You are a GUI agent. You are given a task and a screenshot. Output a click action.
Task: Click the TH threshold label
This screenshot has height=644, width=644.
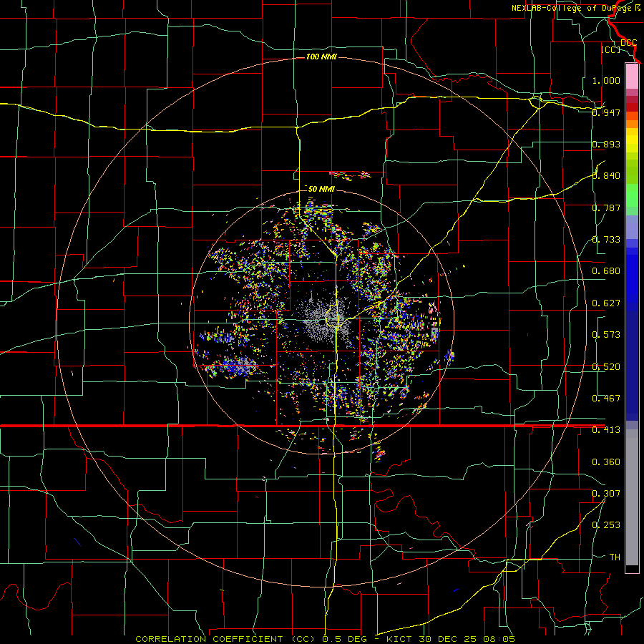[615, 557]
